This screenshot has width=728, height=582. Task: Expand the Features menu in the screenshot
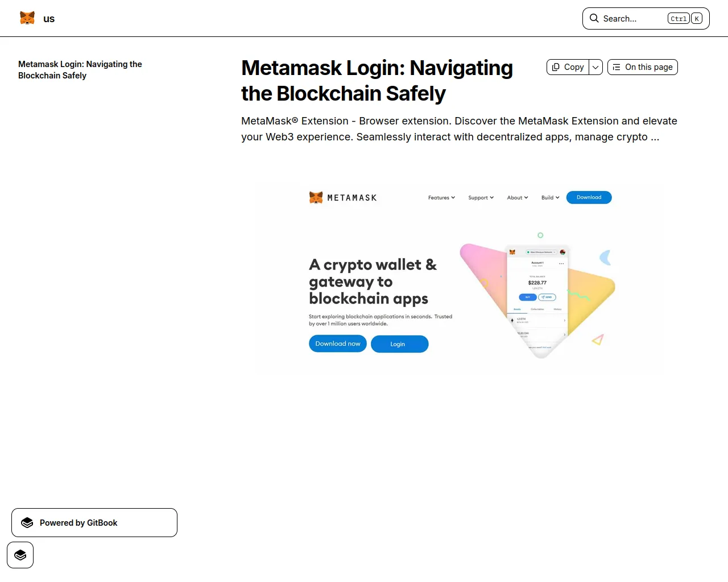click(x=441, y=198)
